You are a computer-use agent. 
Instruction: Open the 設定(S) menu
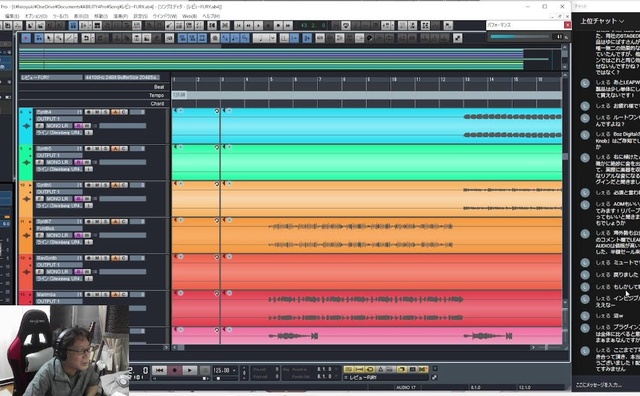click(x=140, y=16)
